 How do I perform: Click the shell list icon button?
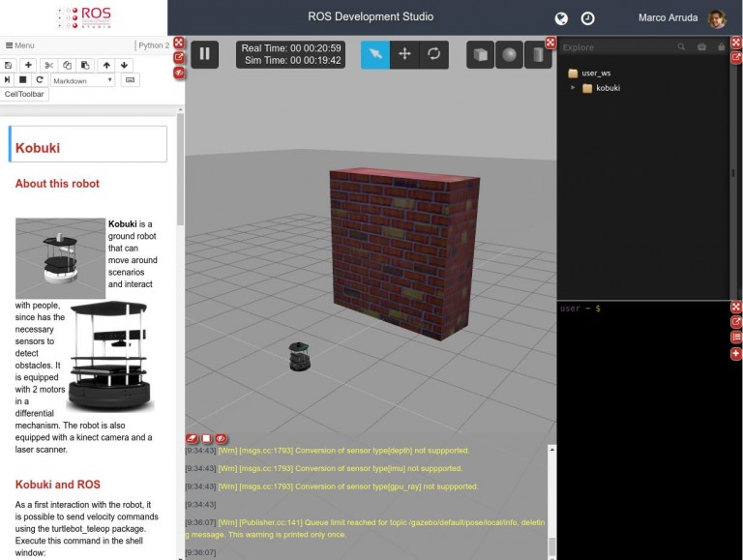click(736, 338)
